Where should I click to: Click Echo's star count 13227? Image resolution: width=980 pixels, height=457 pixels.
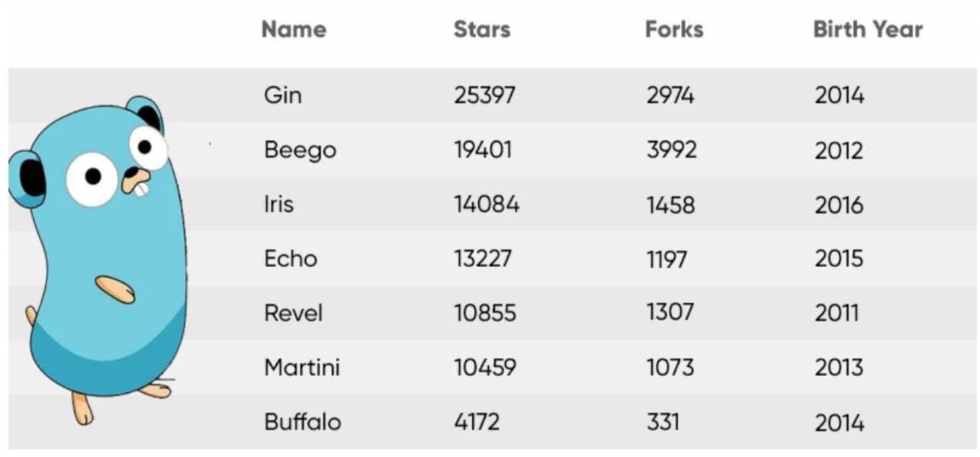(483, 259)
